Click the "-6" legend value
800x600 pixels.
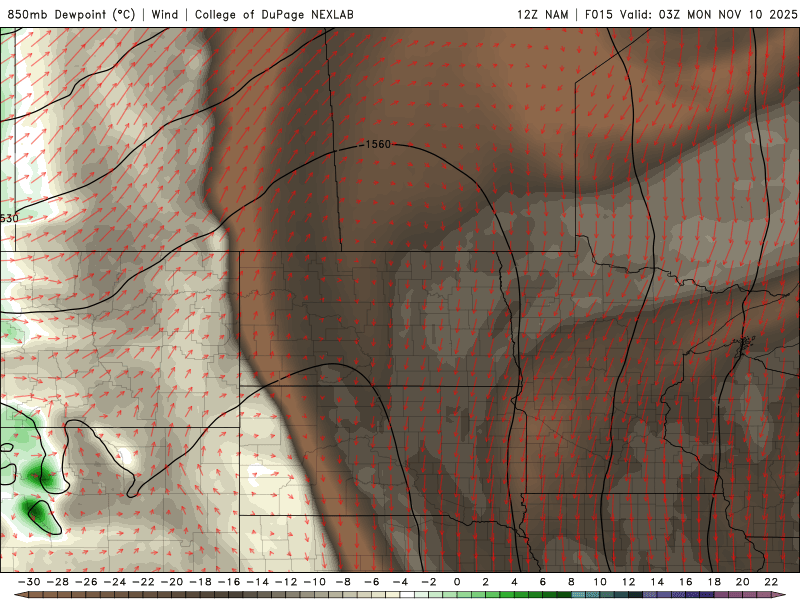pos(371,582)
